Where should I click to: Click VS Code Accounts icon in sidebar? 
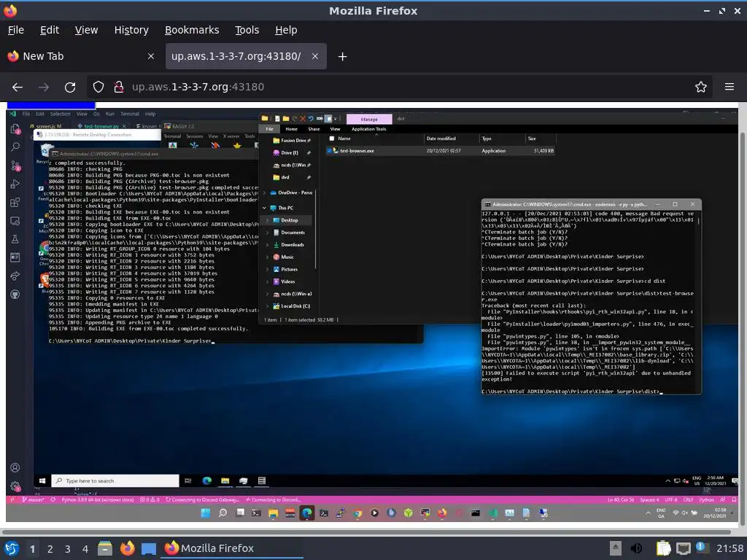tap(15, 467)
